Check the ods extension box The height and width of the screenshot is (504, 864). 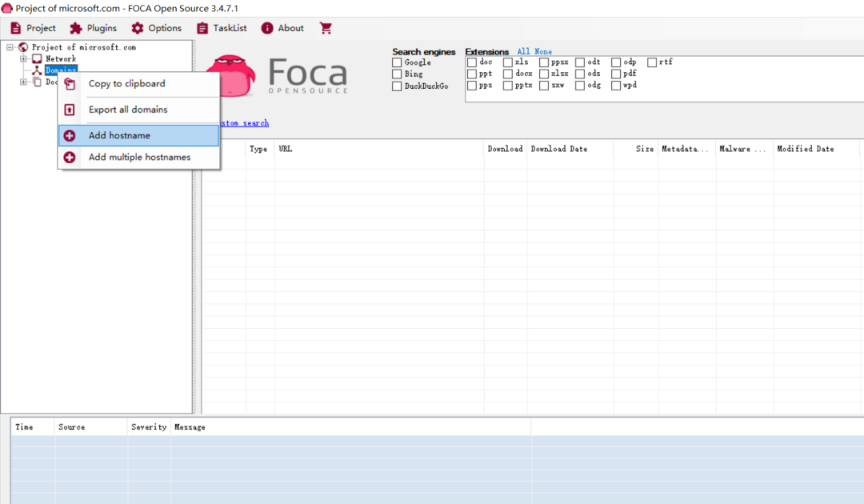tap(580, 74)
